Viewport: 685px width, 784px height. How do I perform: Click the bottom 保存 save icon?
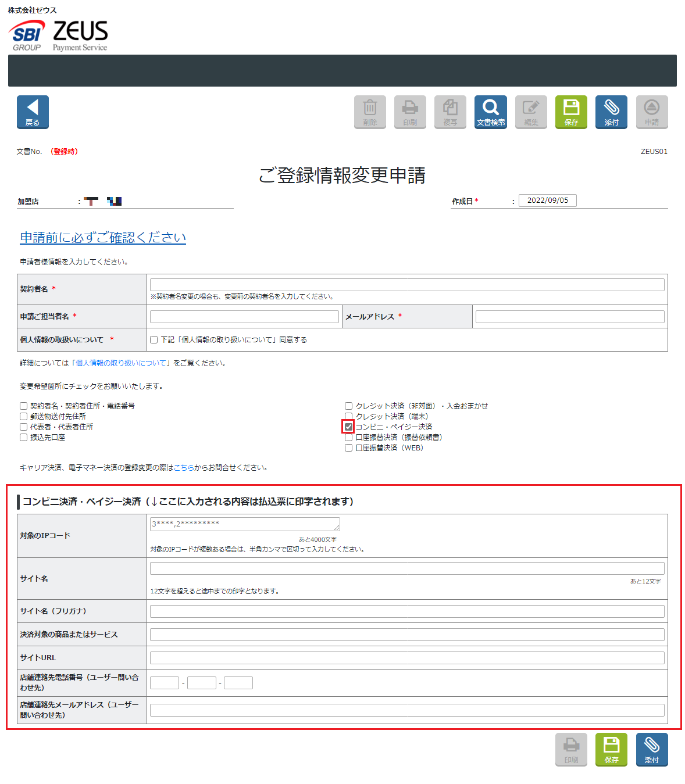pyautogui.click(x=611, y=749)
